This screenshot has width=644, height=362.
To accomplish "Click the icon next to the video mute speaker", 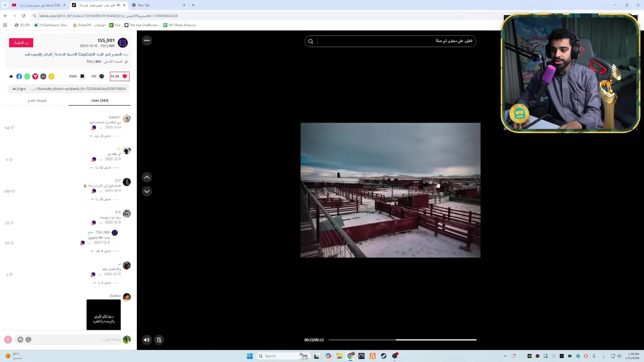I will 159,340.
